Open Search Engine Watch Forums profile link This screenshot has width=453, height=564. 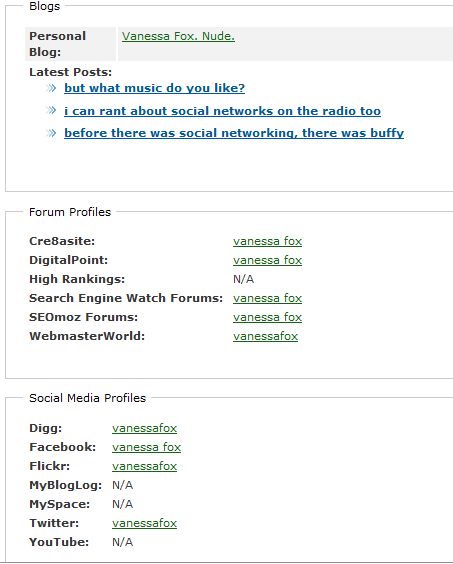pyautogui.click(x=267, y=298)
